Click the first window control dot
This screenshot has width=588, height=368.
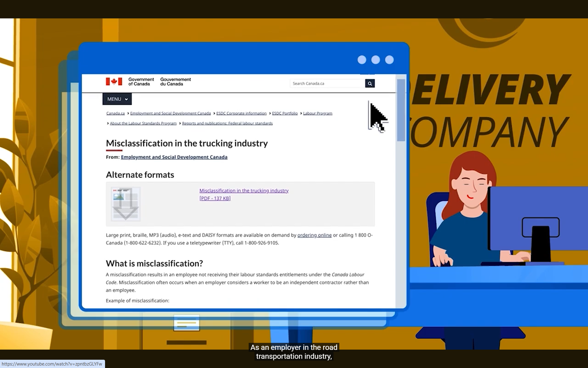tap(362, 60)
